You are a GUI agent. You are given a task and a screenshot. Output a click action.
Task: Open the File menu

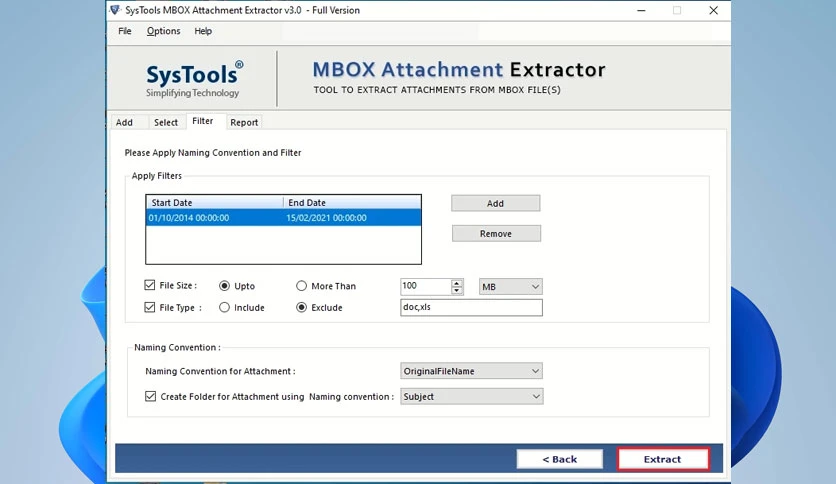(x=125, y=31)
